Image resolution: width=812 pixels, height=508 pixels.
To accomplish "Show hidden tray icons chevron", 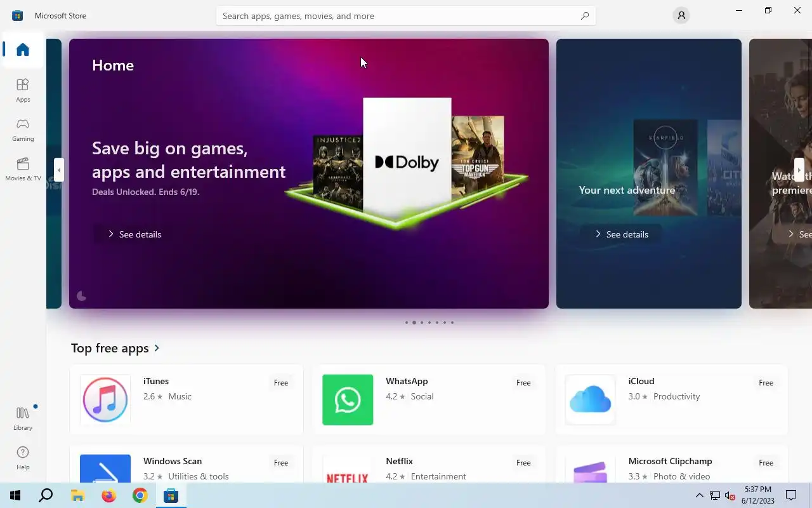I will [x=700, y=495].
